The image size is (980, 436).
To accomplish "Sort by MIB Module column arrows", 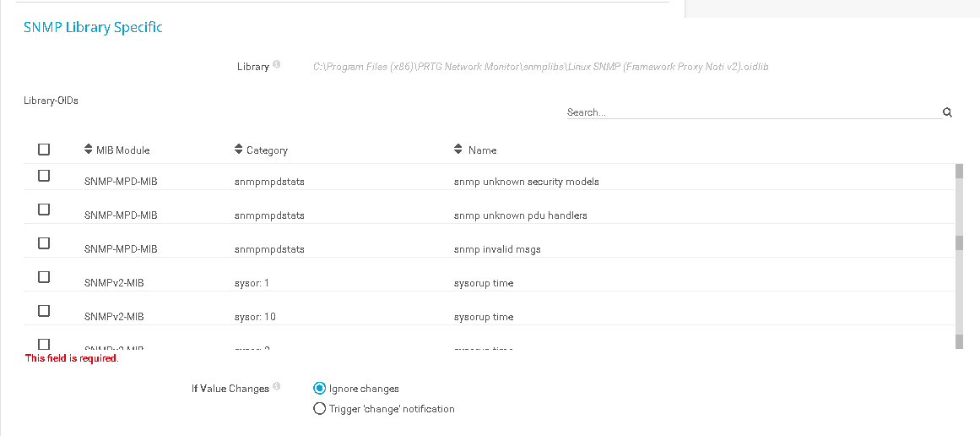I will [89, 150].
